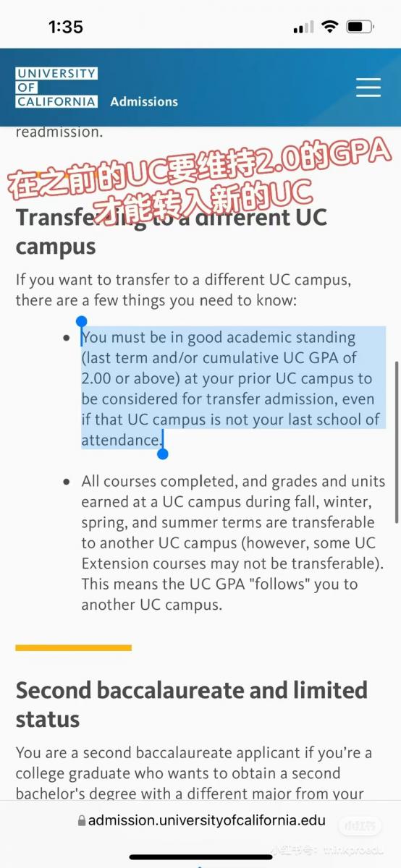Screen dimensions: 401x868
Task: Tap the yellow divider bar above Second baccalaureate
Action: tap(73, 647)
